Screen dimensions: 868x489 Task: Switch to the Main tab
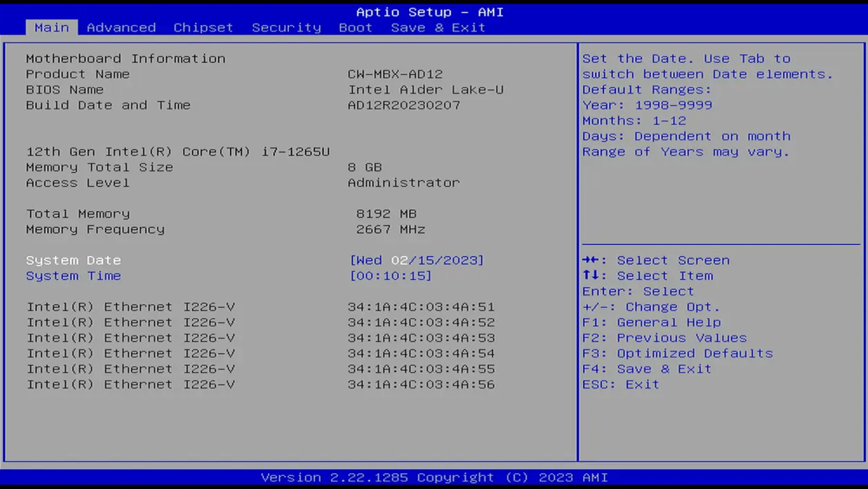(x=52, y=28)
